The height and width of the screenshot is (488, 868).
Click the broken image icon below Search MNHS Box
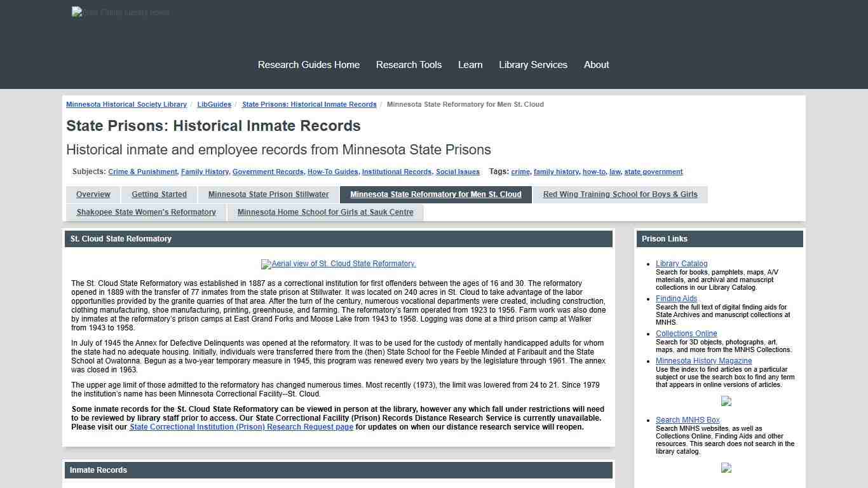tap(726, 468)
